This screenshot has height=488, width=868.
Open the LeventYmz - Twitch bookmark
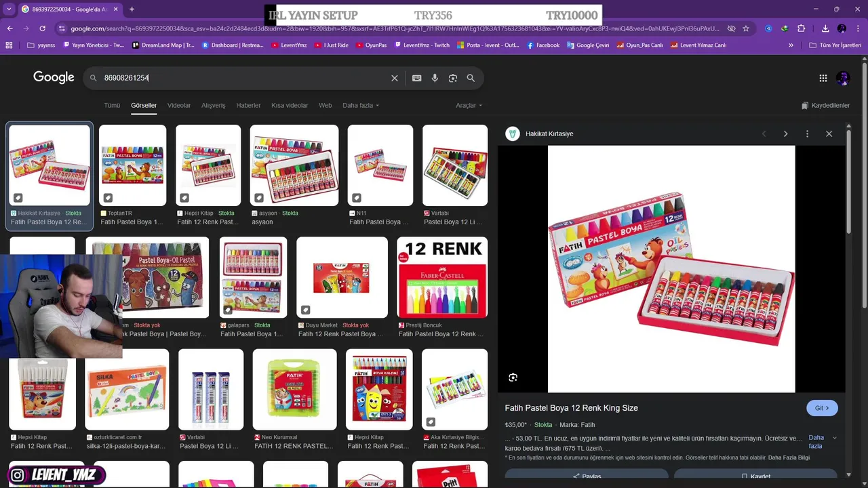coord(421,45)
